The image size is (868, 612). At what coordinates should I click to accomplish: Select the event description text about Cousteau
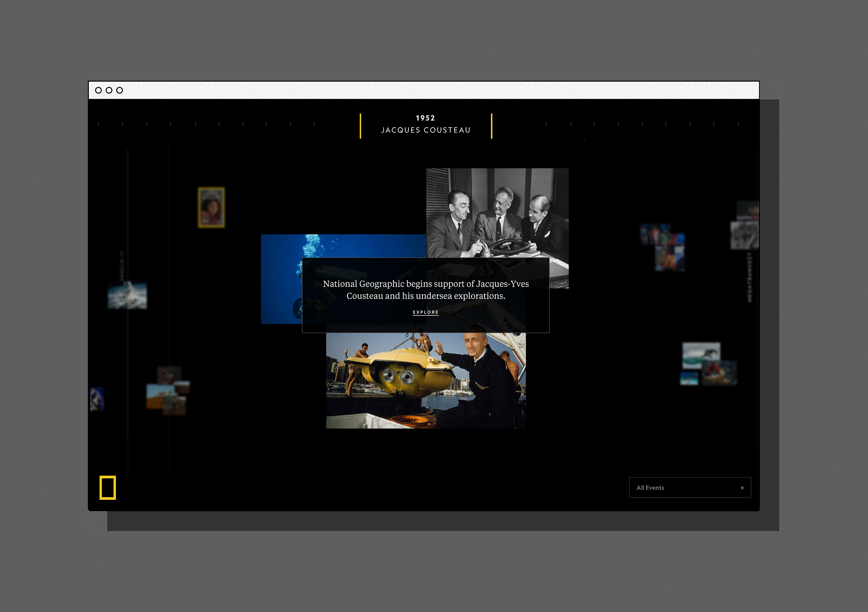pos(426,290)
